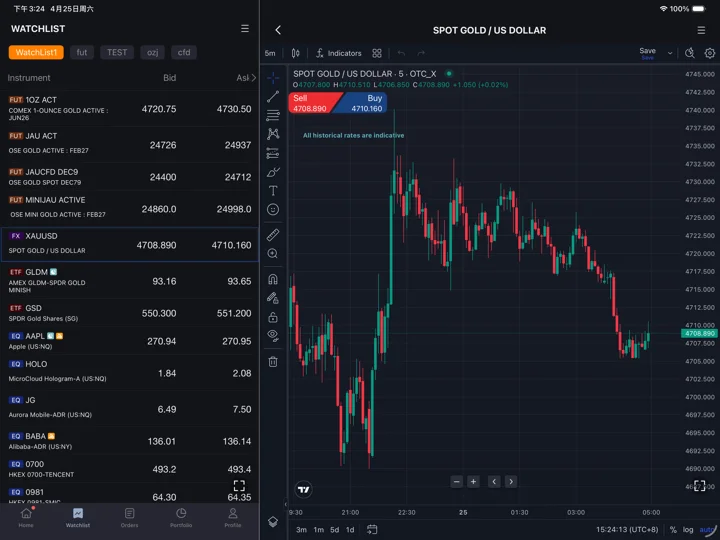This screenshot has height=540, width=720.
Task: Select the BABA Alibaba-ADR row
Action: coord(129,441)
